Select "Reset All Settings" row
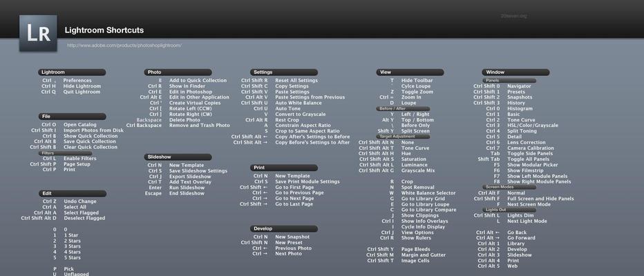The image size is (644, 276). pyautogui.click(x=279, y=81)
